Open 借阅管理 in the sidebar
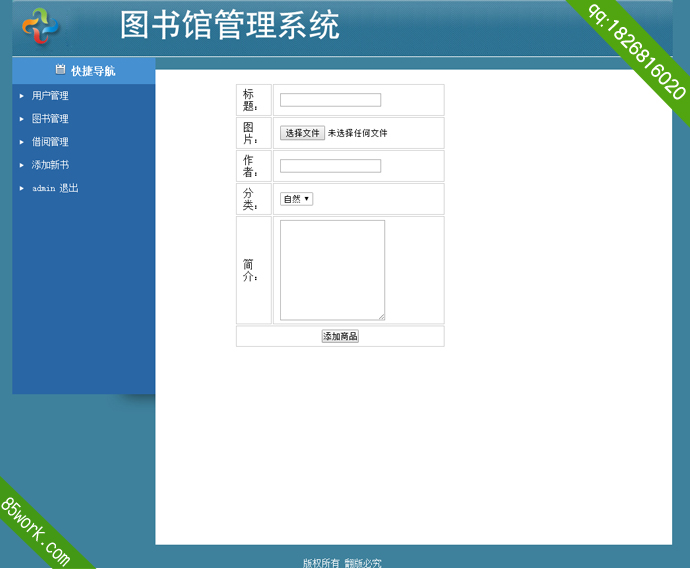This screenshot has height=569, width=690. click(50, 142)
